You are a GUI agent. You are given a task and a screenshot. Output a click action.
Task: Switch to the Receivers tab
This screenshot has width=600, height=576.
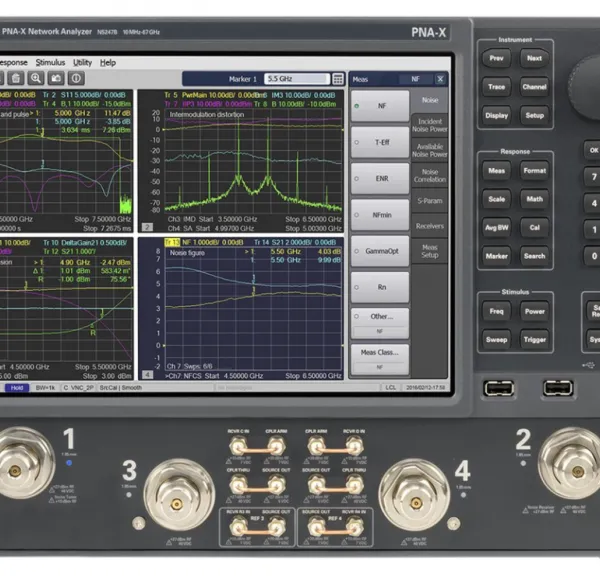(x=430, y=226)
